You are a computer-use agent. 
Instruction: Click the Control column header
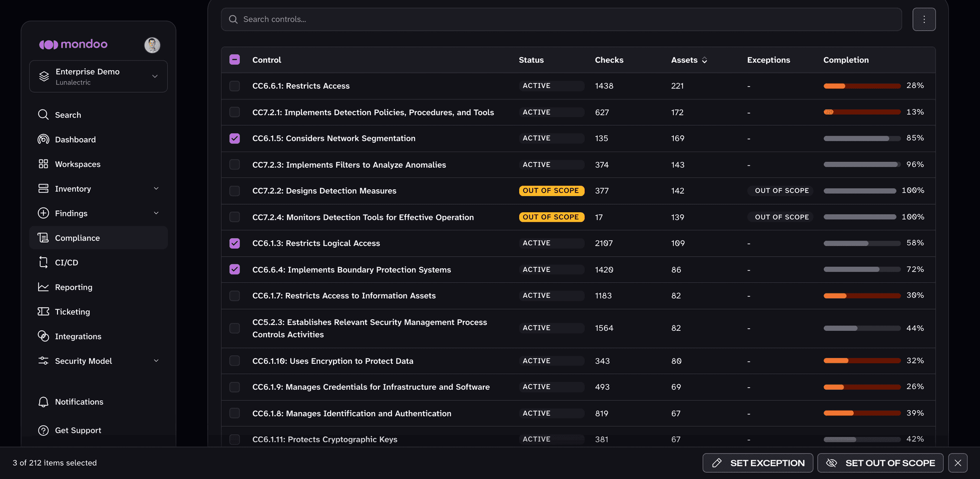pyautogui.click(x=267, y=60)
